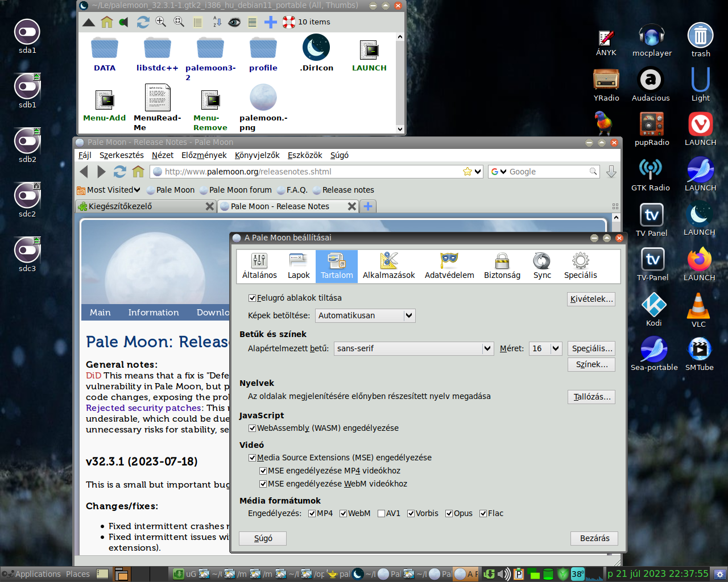728x582 pixels.
Task: Click the help lifebuoy icon in file manager
Action: (x=289, y=22)
